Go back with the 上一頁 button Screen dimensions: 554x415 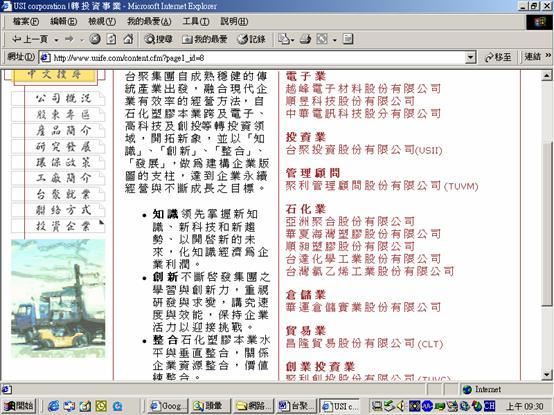(30, 39)
